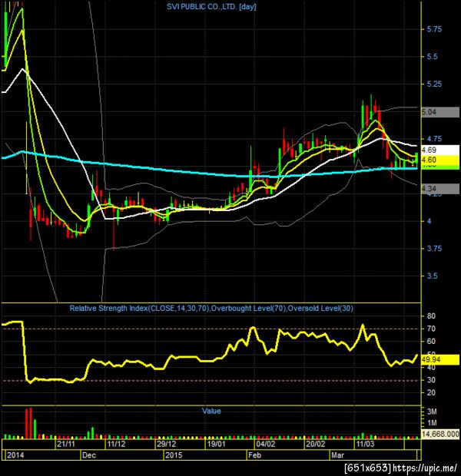
Task: Click the 20/02 date marker
Action: pyautogui.click(x=316, y=444)
